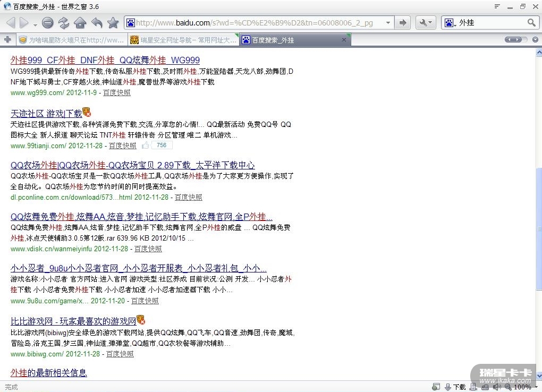Click the 完成 status text
This screenshot has width=542, height=392.
point(11,387)
